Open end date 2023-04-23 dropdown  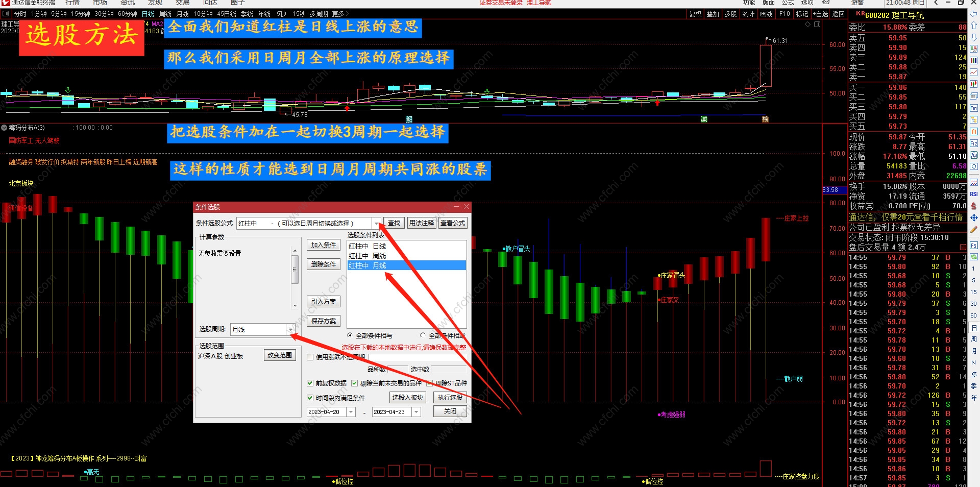click(416, 412)
